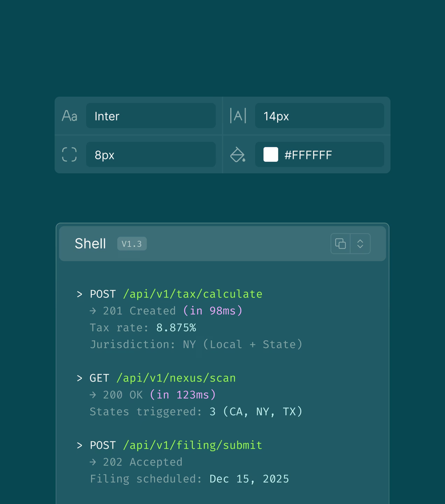The width and height of the screenshot is (445, 504).
Task: Click the /api/v1/filing/submit endpoint path
Action: [193, 445]
